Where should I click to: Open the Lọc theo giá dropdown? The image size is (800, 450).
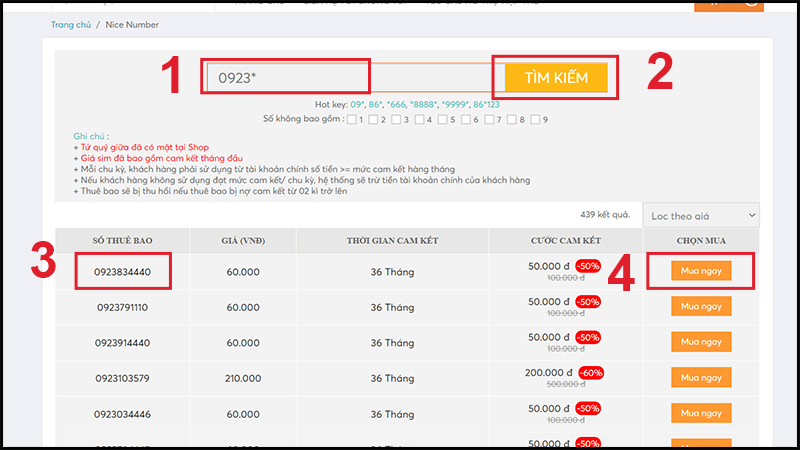[x=700, y=215]
